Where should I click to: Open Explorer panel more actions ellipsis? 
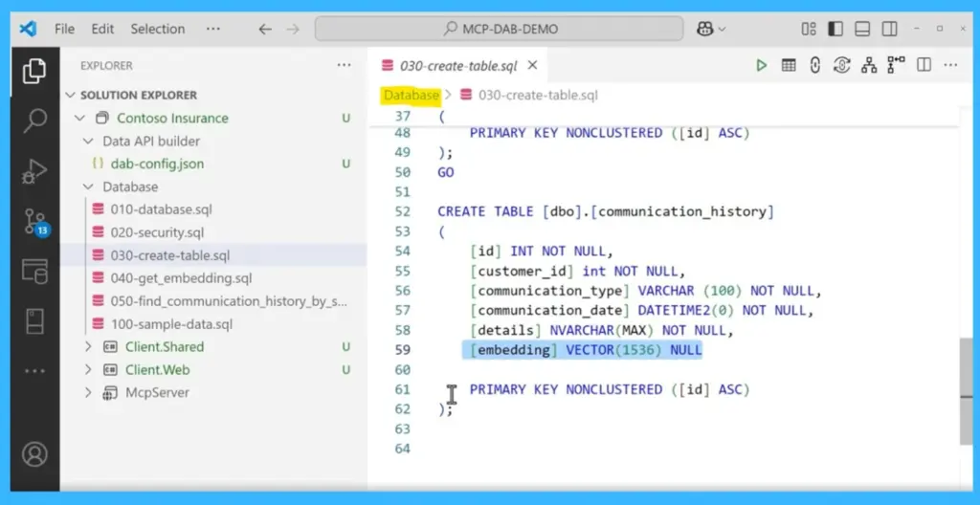(345, 65)
